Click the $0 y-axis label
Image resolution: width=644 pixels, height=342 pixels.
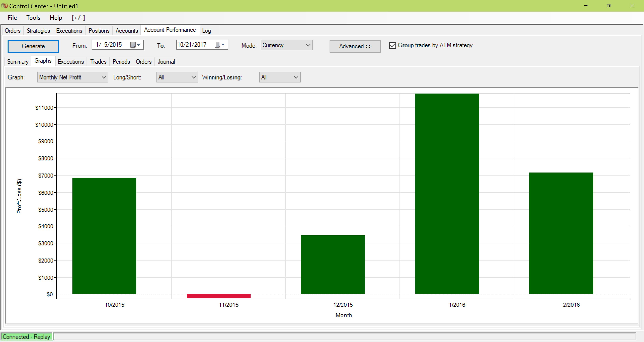[x=50, y=294]
